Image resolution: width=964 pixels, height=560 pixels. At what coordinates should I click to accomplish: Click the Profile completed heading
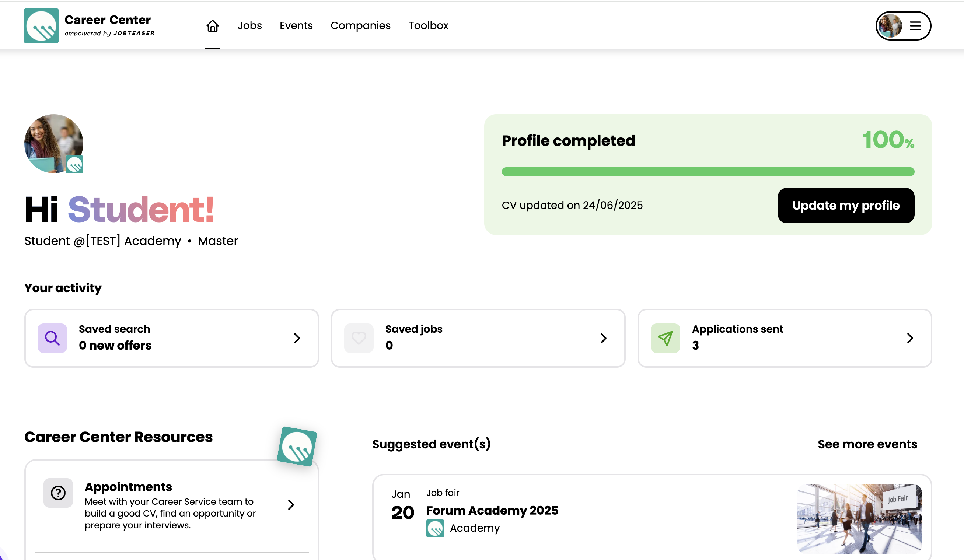point(568,140)
